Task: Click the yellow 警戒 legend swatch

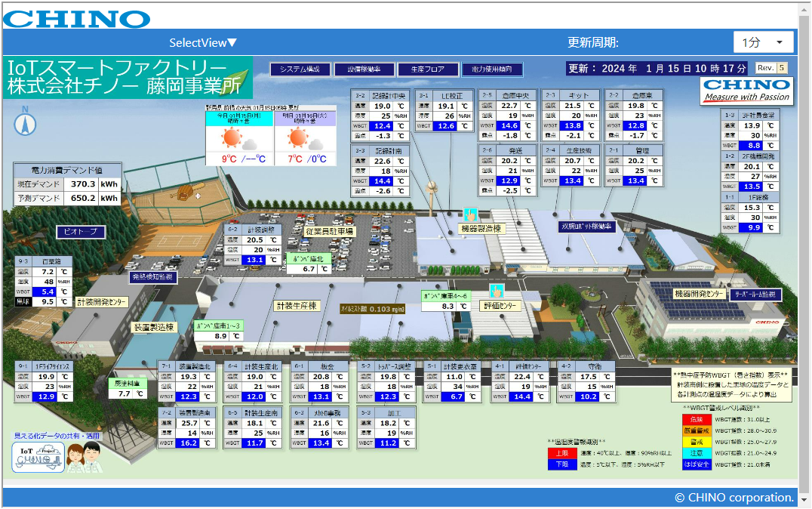Action: tap(697, 442)
